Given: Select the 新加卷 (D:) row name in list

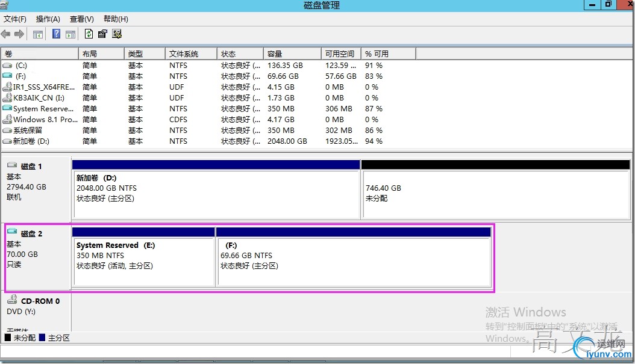Looking at the screenshot, I should pyautogui.click(x=31, y=141).
